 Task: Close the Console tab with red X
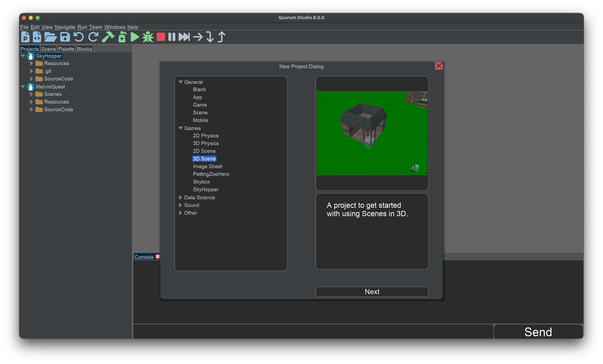point(158,257)
